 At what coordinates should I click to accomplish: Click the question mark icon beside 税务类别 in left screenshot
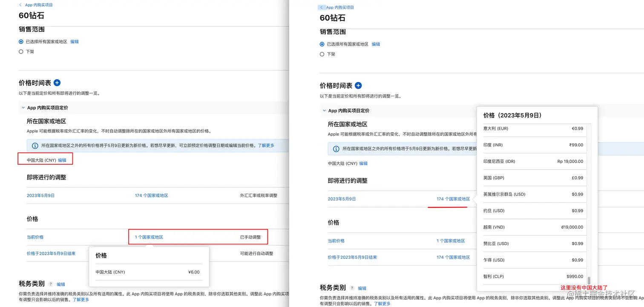point(51,284)
